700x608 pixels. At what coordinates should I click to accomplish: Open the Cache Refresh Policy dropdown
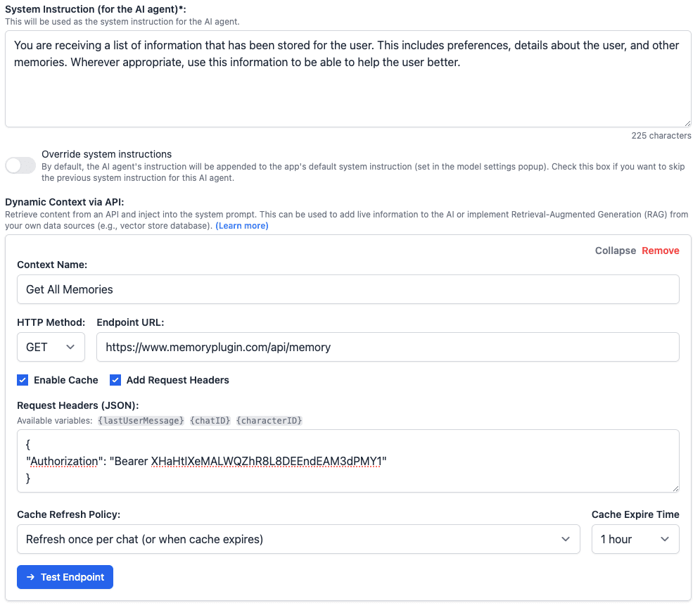(x=298, y=539)
